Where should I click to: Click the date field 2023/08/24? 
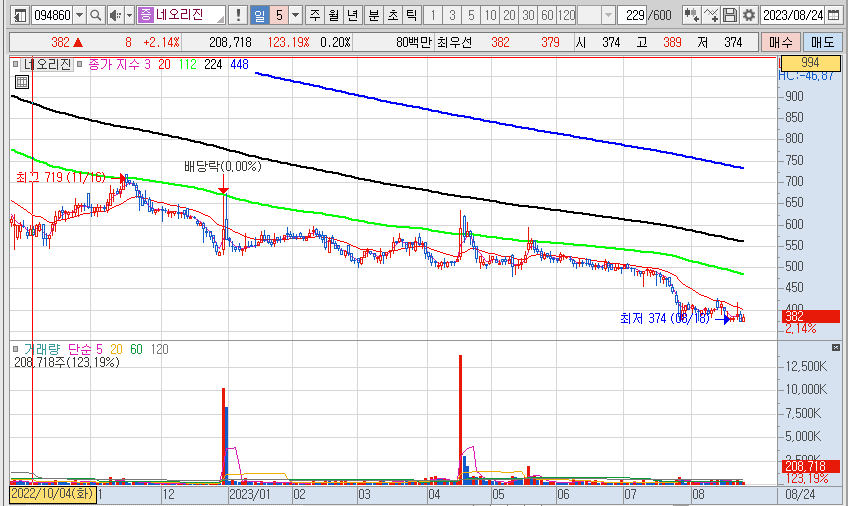[793, 15]
